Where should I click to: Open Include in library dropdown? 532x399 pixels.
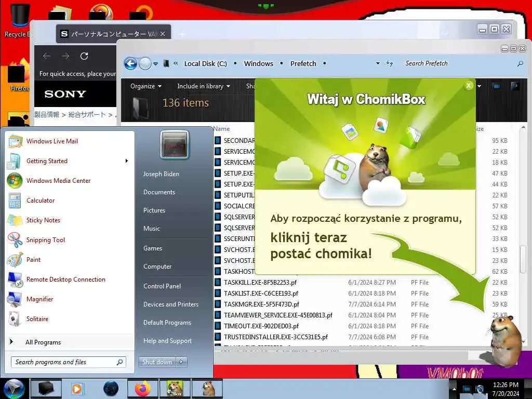[203, 86]
